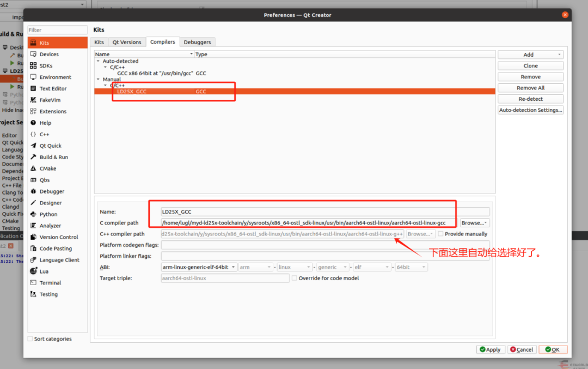Select the Kits category icon
Screen dimensions: 588x369
pos(33,43)
